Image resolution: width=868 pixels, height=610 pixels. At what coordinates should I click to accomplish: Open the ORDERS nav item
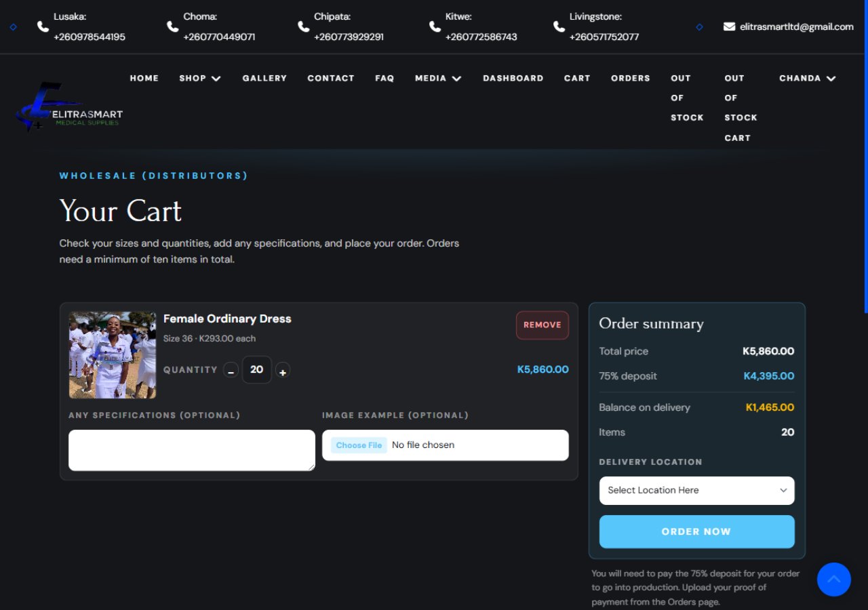(631, 78)
